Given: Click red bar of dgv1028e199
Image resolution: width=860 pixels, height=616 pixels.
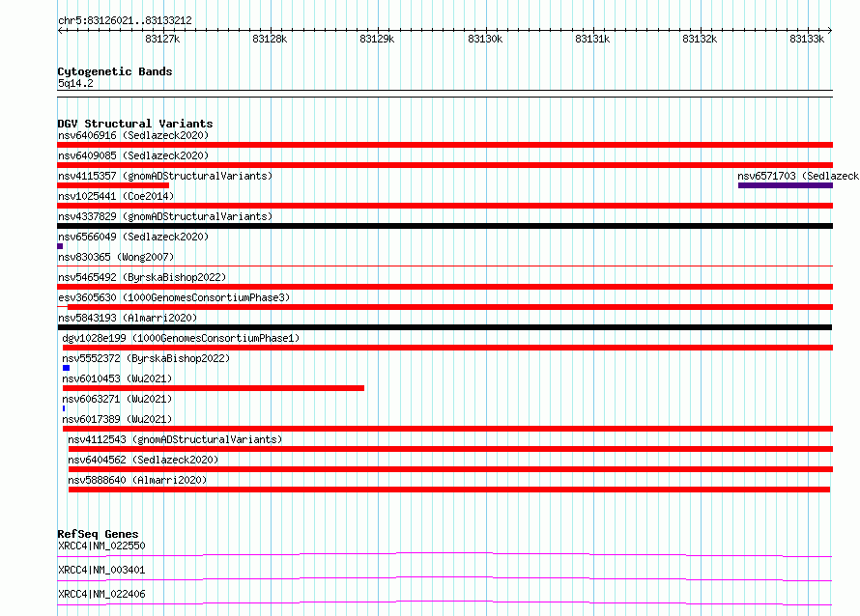Looking at the screenshot, I should (x=447, y=348).
